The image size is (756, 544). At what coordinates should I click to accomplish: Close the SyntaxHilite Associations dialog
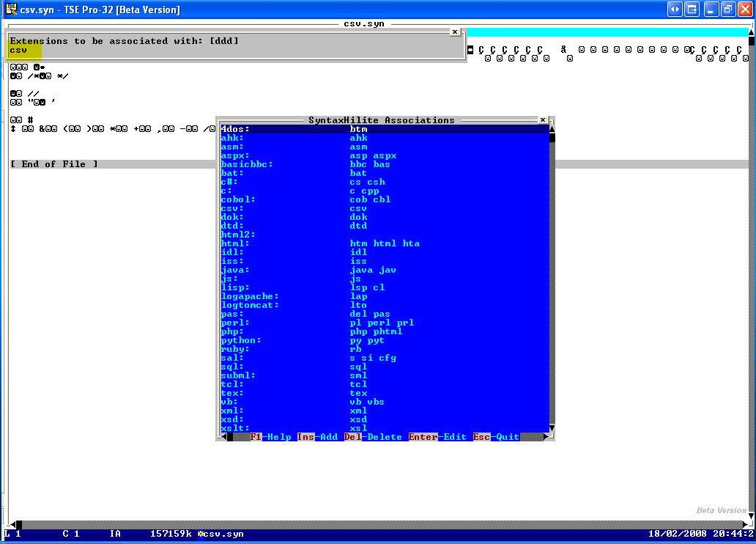[542, 120]
